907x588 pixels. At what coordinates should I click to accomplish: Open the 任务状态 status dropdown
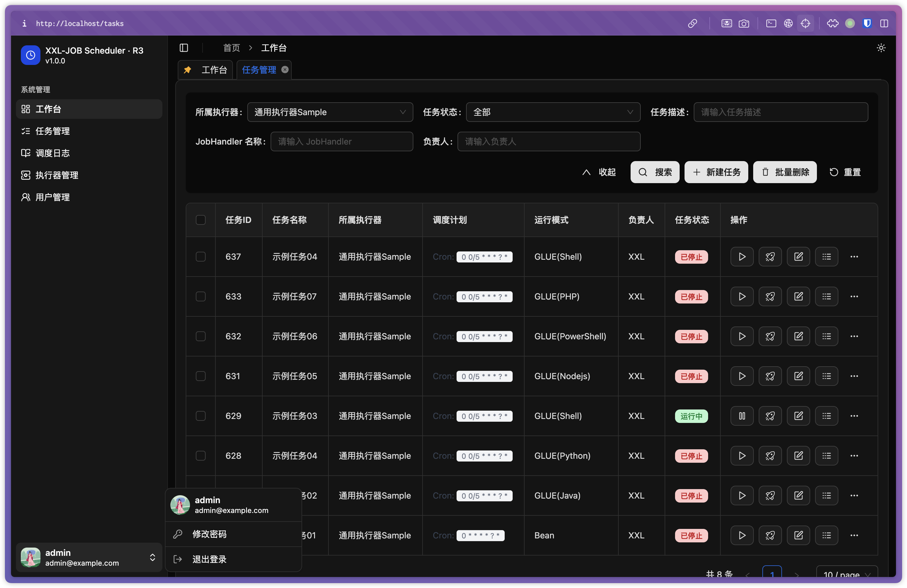point(553,112)
